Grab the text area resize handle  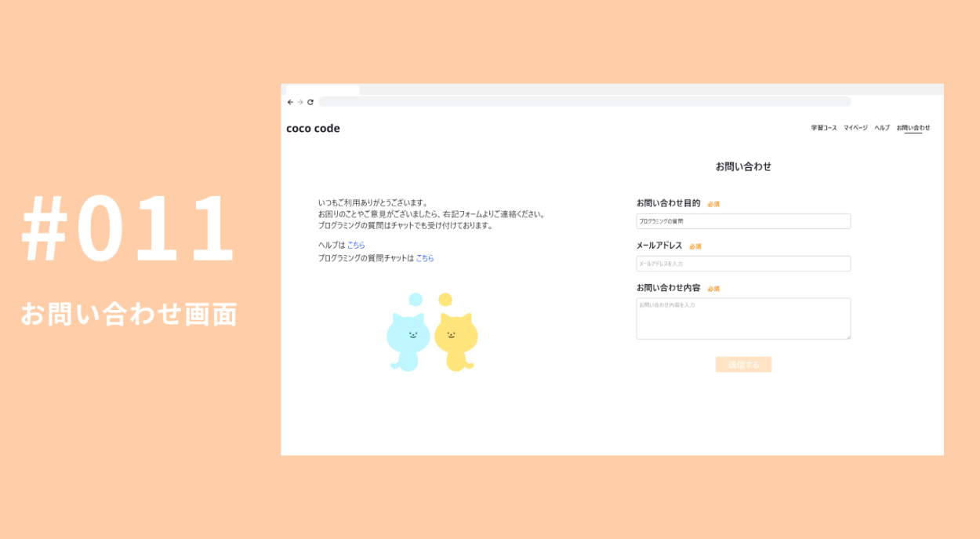(x=848, y=337)
